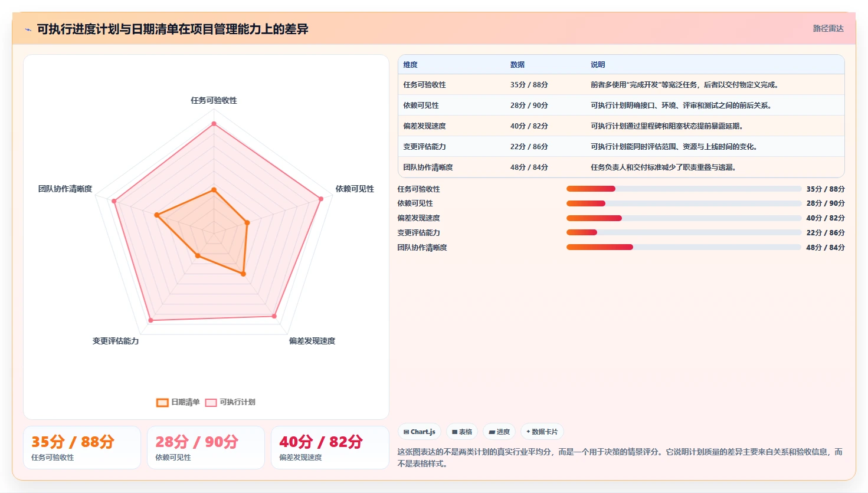Click the 依赖可见性 radar axis label
868x493 pixels.
click(x=355, y=189)
